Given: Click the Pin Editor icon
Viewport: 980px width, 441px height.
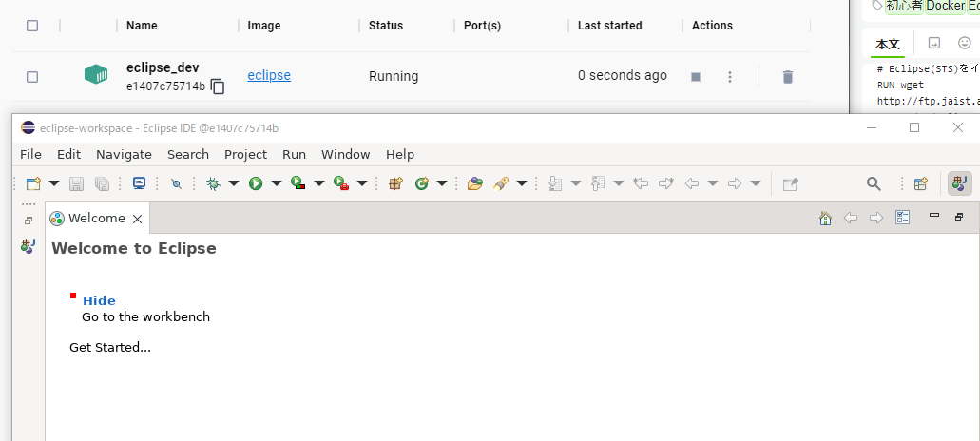Looking at the screenshot, I should pyautogui.click(x=791, y=183).
